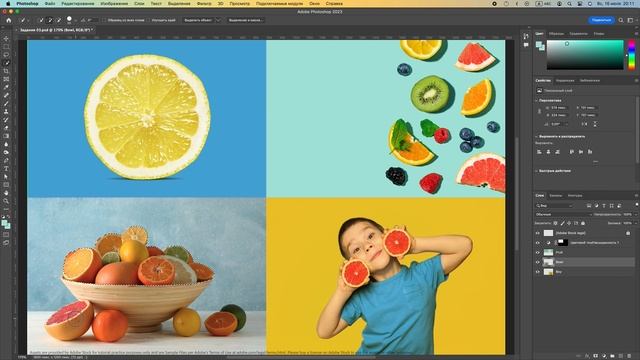Open the brush picker dropdown
The width and height of the screenshot is (640, 360).
click(76, 20)
